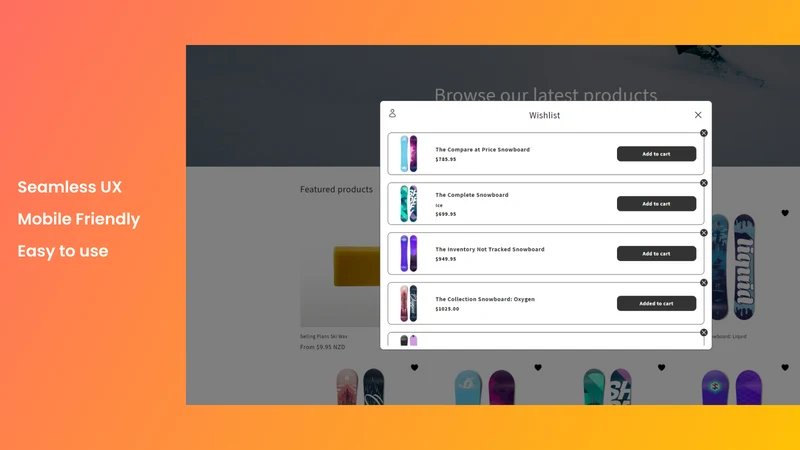Click the Wishlist popup title
The height and width of the screenshot is (450, 800).
tap(544, 115)
